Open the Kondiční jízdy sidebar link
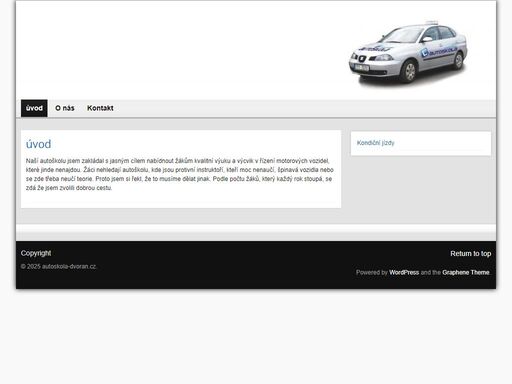Image resolution: width=512 pixels, height=384 pixels. click(x=375, y=143)
